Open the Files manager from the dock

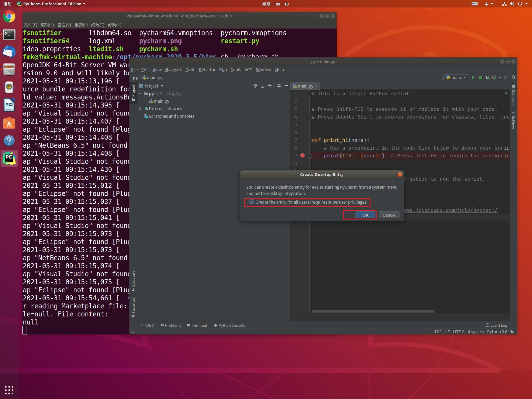(x=9, y=70)
